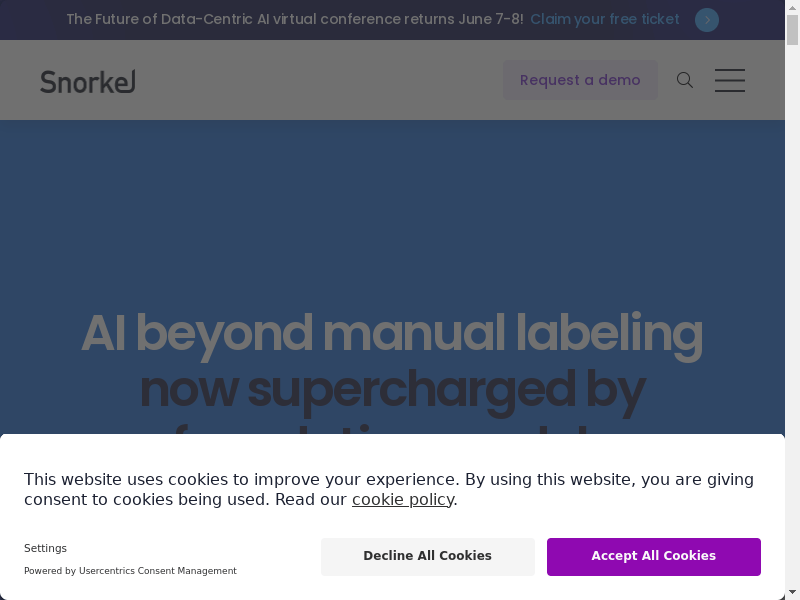Click the Request a demo button
800x600 pixels.
click(580, 80)
